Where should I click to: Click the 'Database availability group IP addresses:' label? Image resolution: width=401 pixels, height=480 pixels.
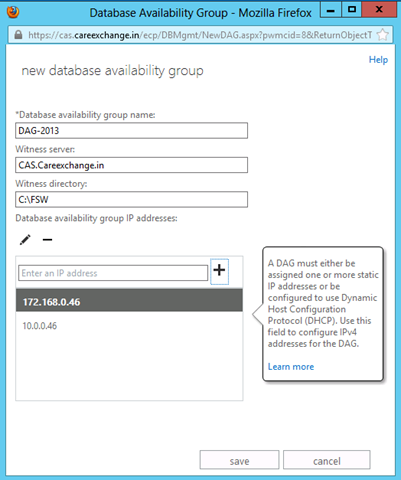pos(96,218)
